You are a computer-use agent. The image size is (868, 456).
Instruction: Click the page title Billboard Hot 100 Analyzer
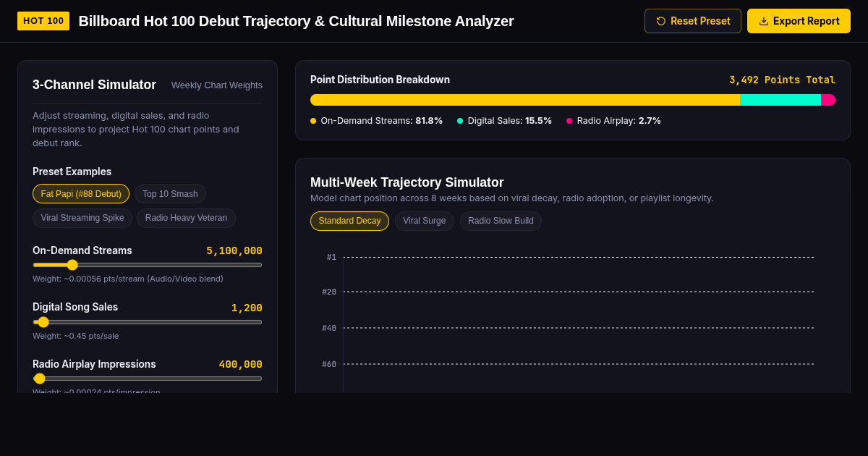pyautogui.click(x=296, y=21)
